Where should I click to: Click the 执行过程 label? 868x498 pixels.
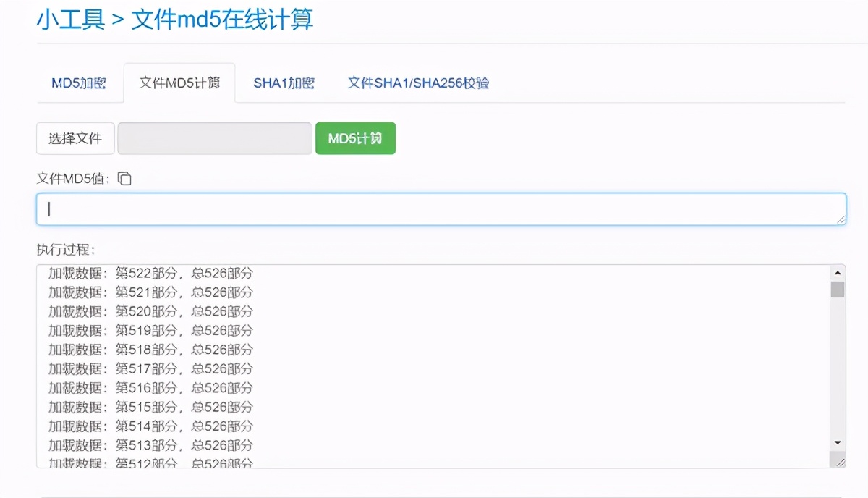[x=66, y=250]
